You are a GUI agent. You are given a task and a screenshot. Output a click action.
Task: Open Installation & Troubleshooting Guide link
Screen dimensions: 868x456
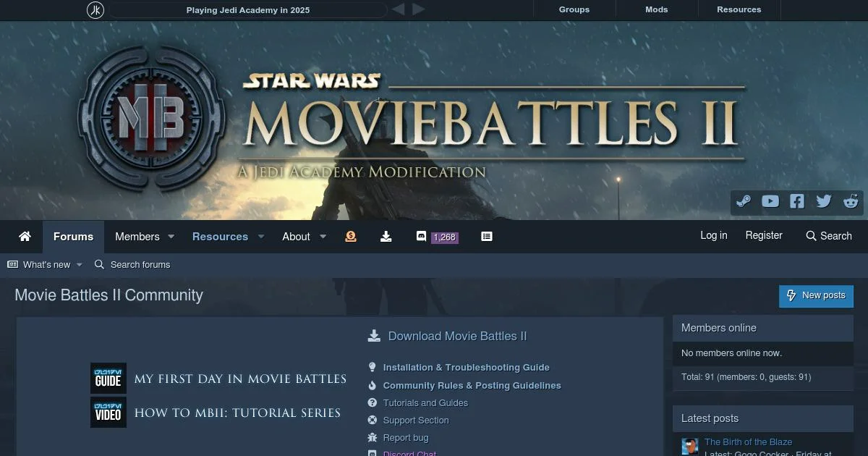tap(467, 368)
